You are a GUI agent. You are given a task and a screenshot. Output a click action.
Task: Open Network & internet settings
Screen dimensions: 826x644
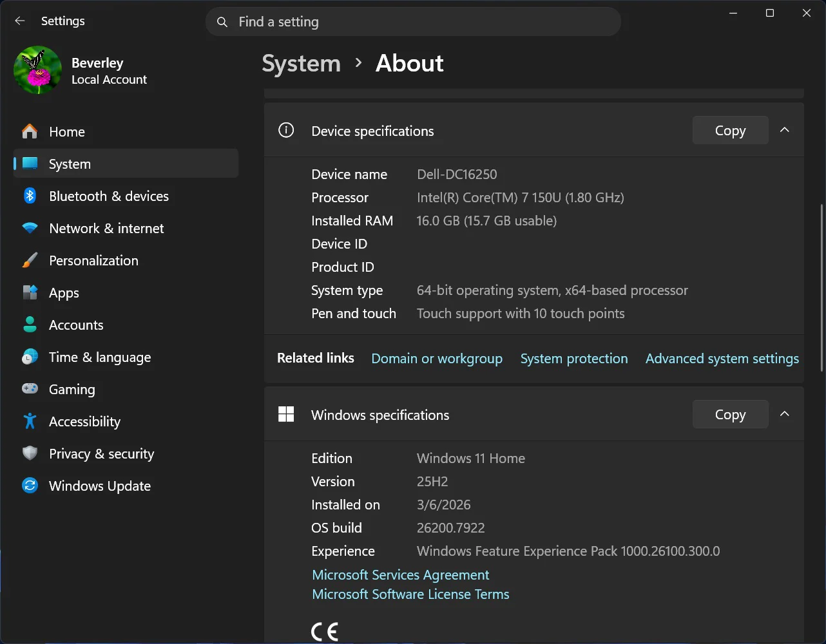pos(126,228)
